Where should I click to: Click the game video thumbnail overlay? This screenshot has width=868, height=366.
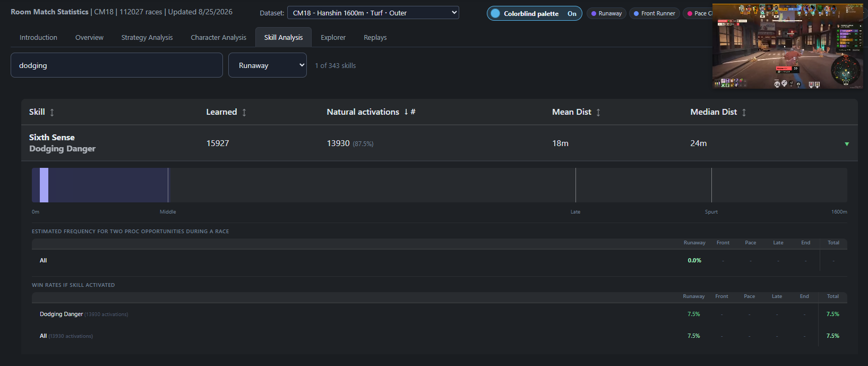pyautogui.click(x=788, y=46)
